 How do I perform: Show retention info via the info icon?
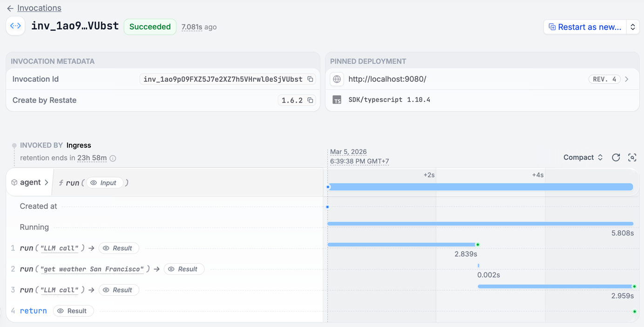click(113, 158)
